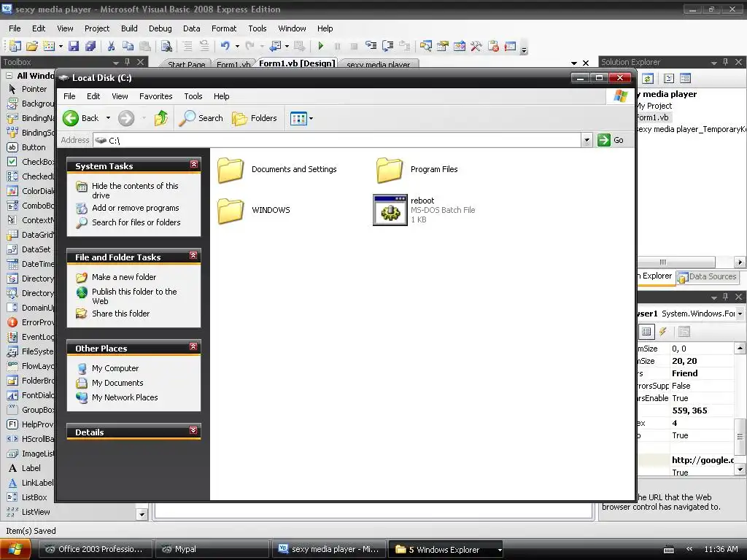Pin Solution Explorer auto-hide toggle
Screen dimensions: 747x560
coord(726,62)
